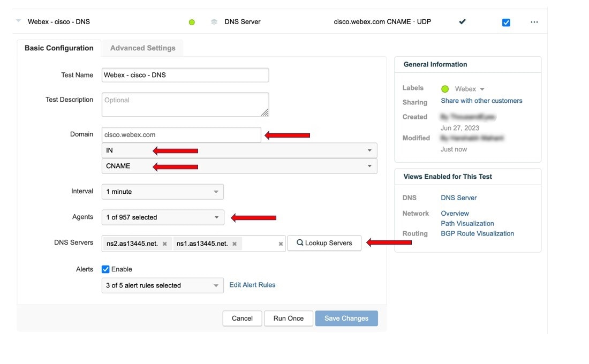Click the Views Enabled for This Test heading
This screenshot has height=364, width=589.
[x=448, y=177]
